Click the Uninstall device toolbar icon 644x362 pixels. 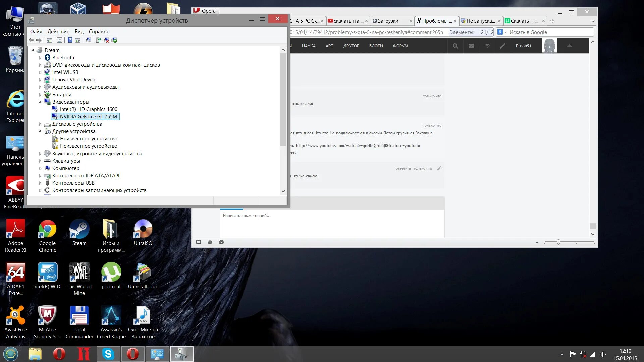106,40
